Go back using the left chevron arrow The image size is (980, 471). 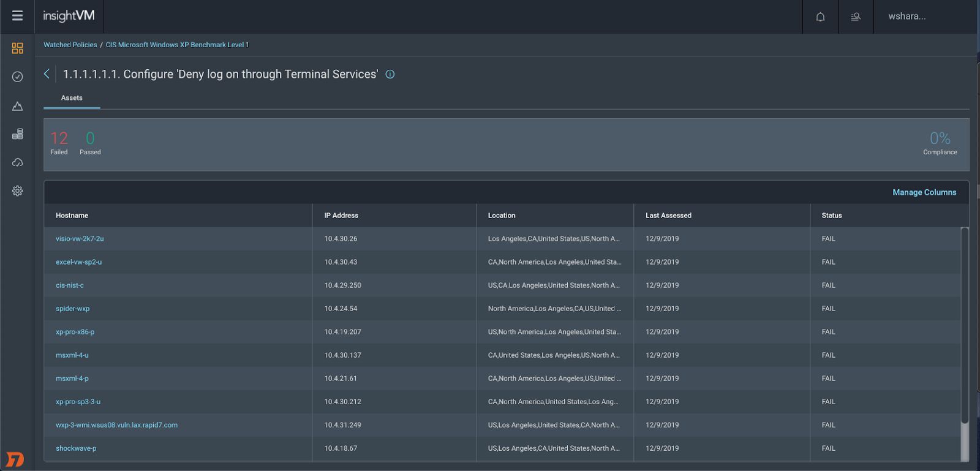point(47,74)
